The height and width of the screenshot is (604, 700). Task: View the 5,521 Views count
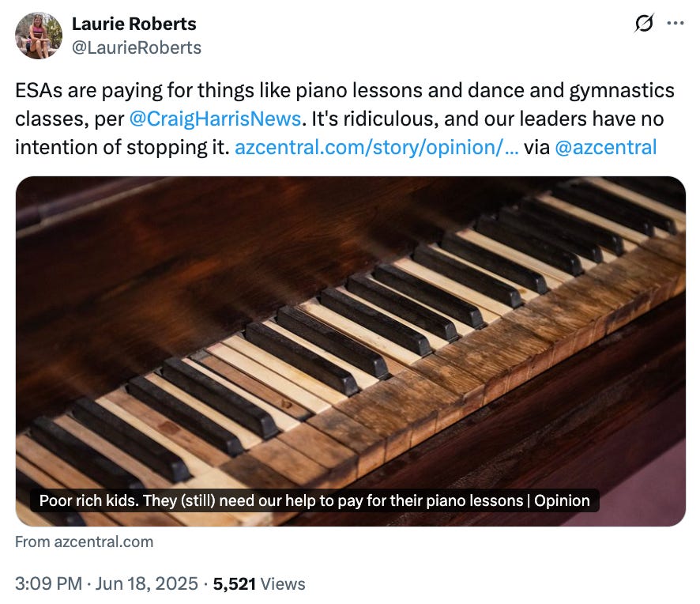pyautogui.click(x=259, y=584)
